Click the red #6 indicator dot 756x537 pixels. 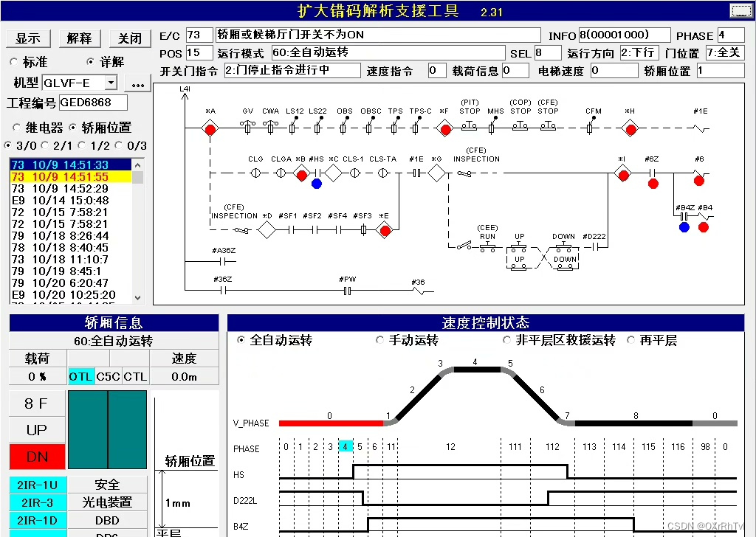(x=698, y=181)
